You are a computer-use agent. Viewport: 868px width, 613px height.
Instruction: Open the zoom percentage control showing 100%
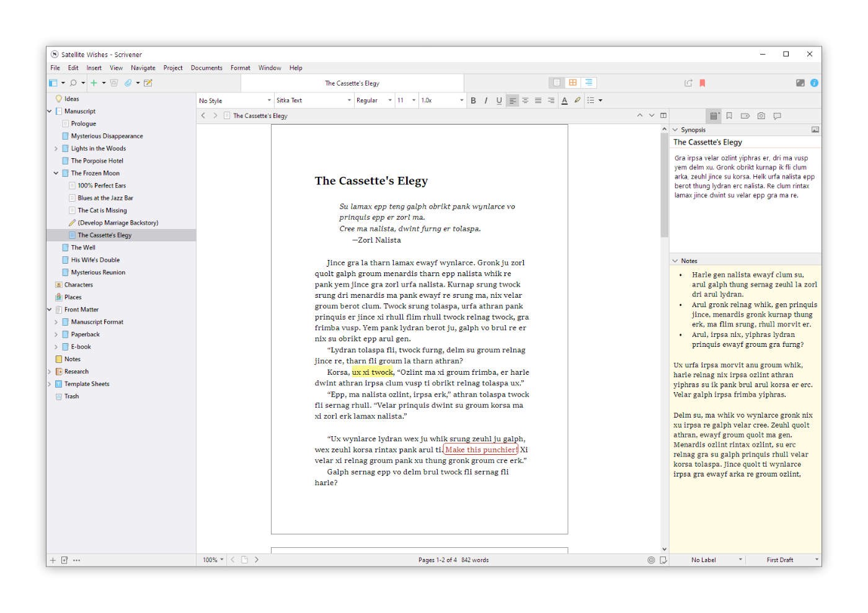[x=211, y=560]
